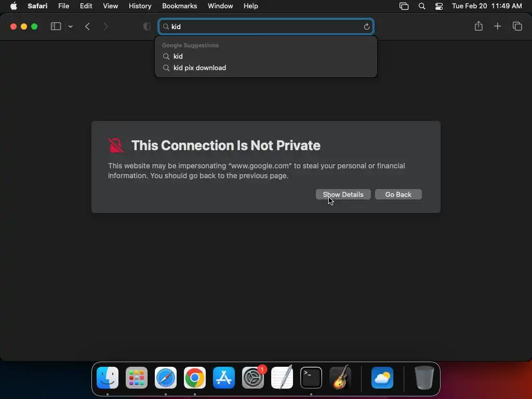Open the View menu
The width and height of the screenshot is (532, 399).
click(110, 6)
